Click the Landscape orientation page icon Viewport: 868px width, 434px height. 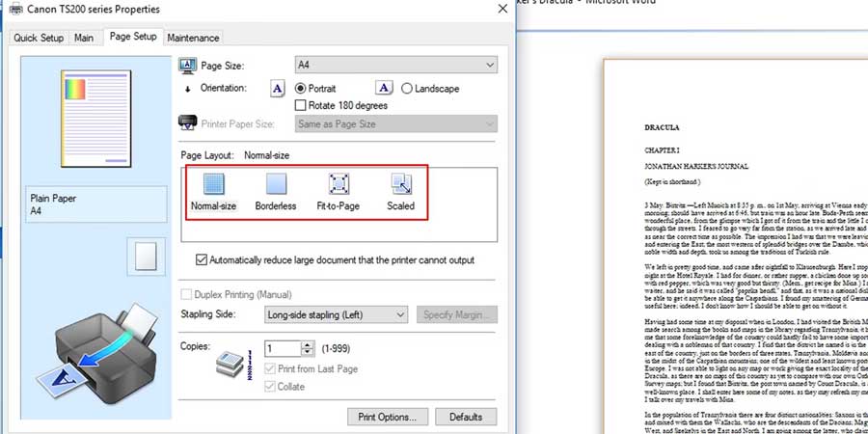point(384,88)
